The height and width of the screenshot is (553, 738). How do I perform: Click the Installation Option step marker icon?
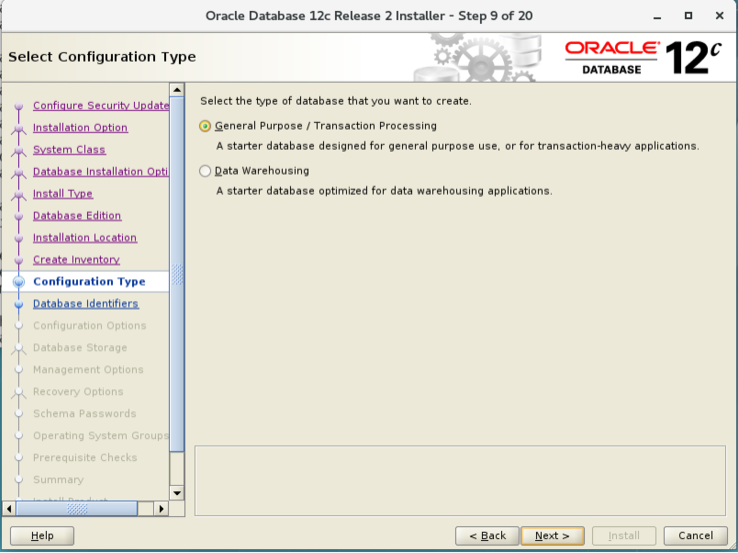19,128
